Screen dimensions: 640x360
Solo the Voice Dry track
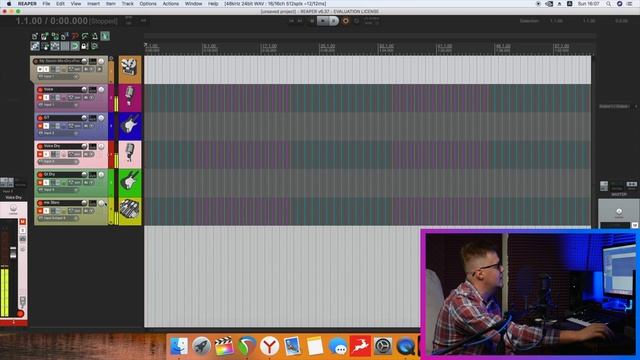click(46, 154)
